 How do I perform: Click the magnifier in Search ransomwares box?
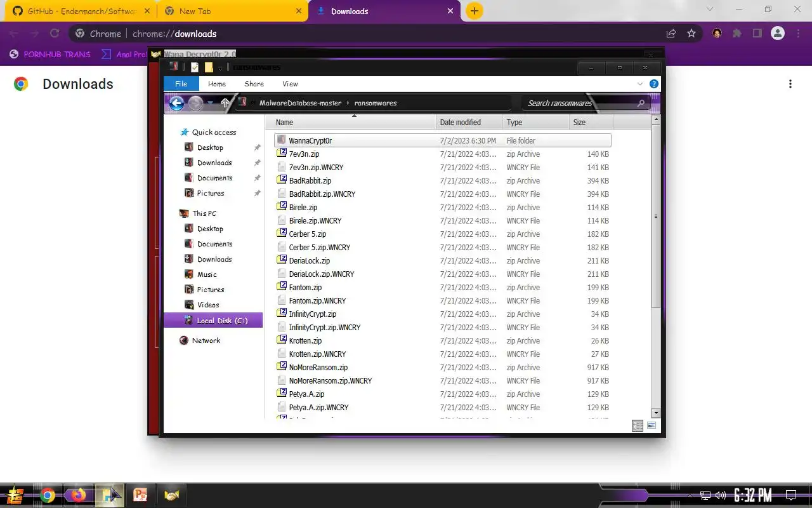tap(641, 103)
